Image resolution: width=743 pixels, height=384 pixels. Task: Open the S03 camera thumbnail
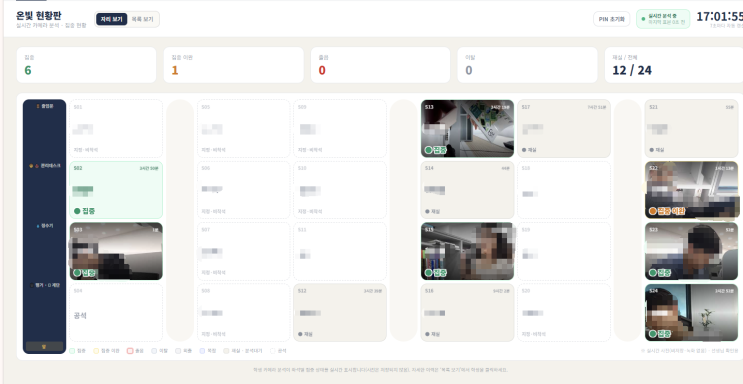tap(116, 251)
